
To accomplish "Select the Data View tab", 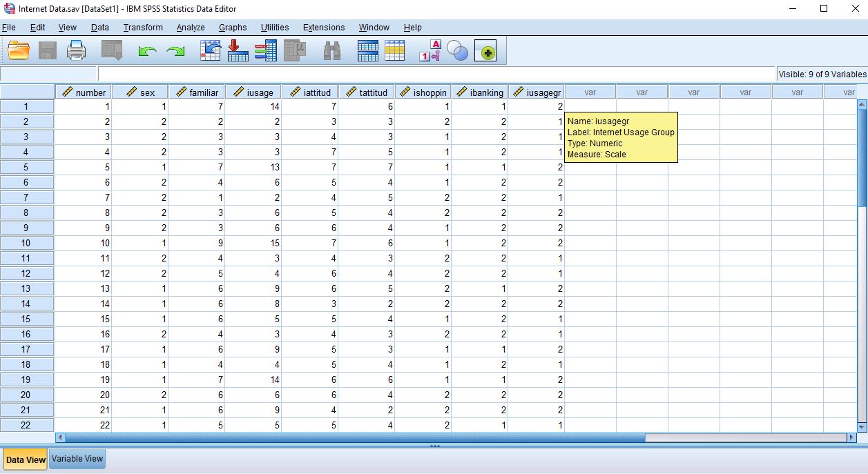I will point(25,459).
